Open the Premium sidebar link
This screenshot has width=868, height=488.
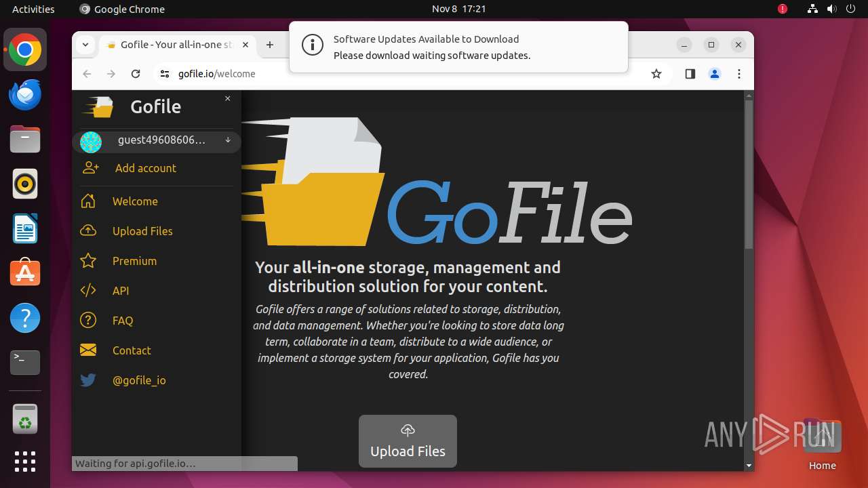click(134, 261)
